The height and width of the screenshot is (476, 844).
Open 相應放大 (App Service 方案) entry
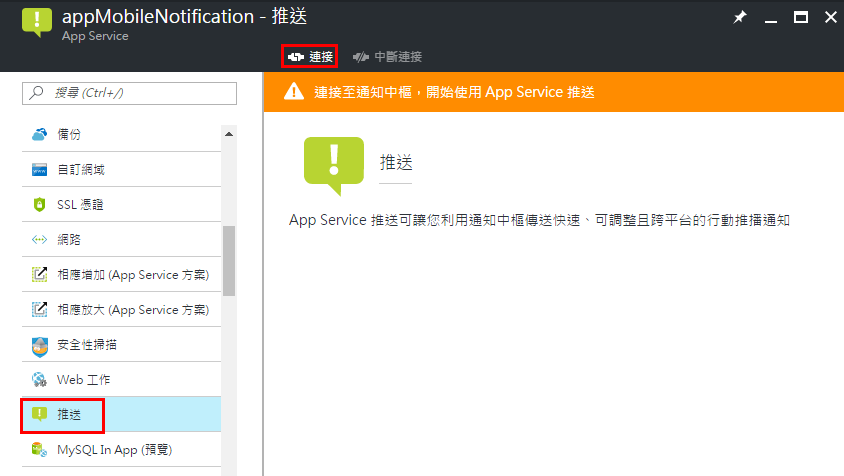(x=122, y=310)
